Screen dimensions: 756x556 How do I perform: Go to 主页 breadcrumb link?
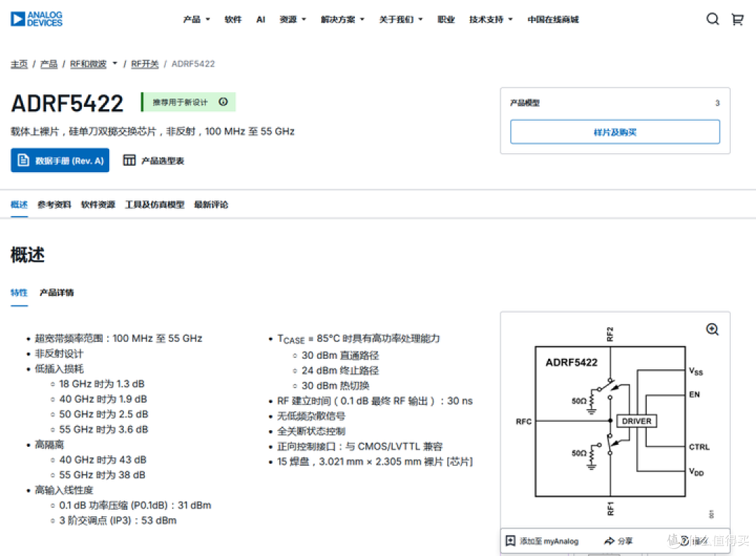coord(20,64)
